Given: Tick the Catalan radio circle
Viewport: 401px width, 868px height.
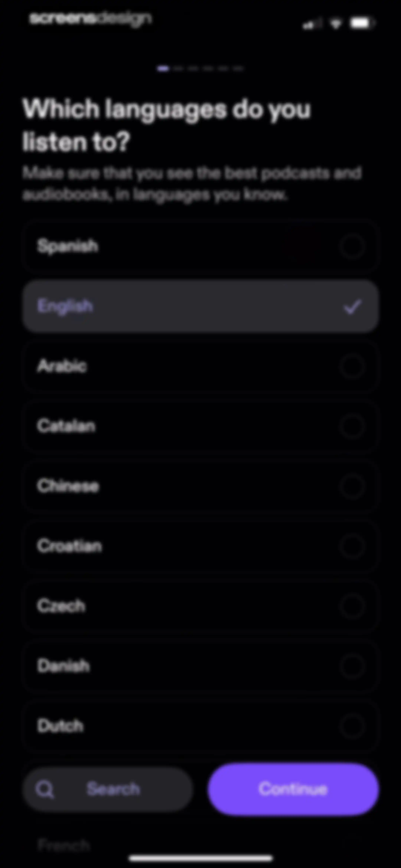Looking at the screenshot, I should click(x=352, y=426).
